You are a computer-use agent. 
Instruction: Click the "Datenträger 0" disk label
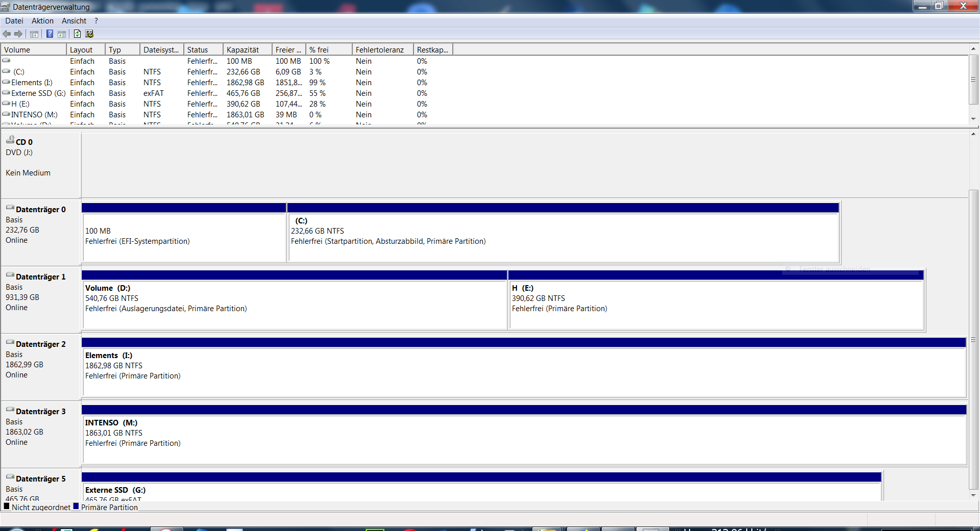click(x=41, y=210)
